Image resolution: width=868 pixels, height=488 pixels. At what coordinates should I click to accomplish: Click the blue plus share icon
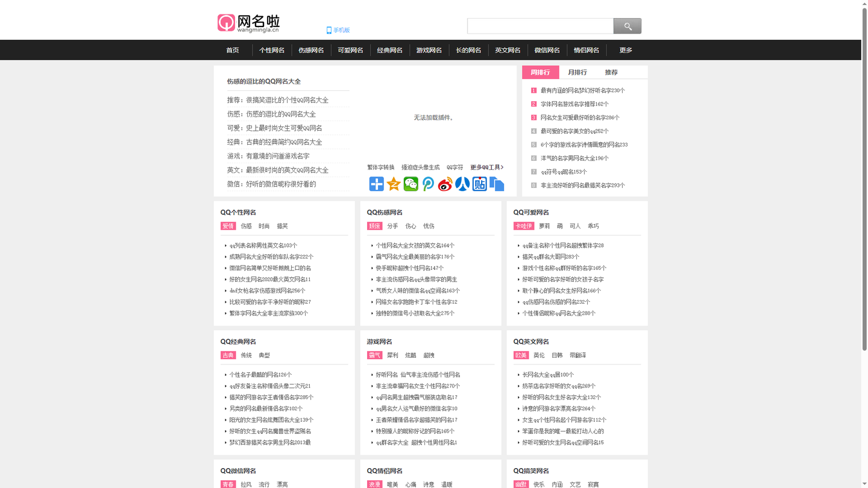(377, 184)
